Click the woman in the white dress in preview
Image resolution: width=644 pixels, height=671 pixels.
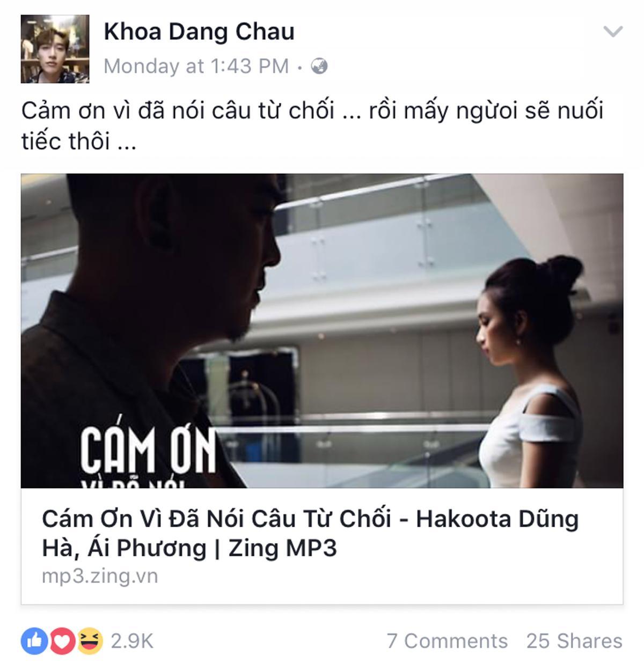(x=531, y=370)
